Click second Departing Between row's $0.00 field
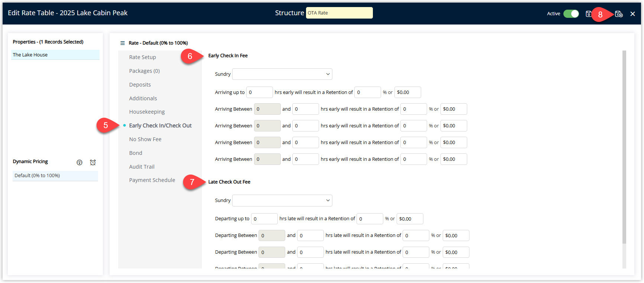 [456, 252]
